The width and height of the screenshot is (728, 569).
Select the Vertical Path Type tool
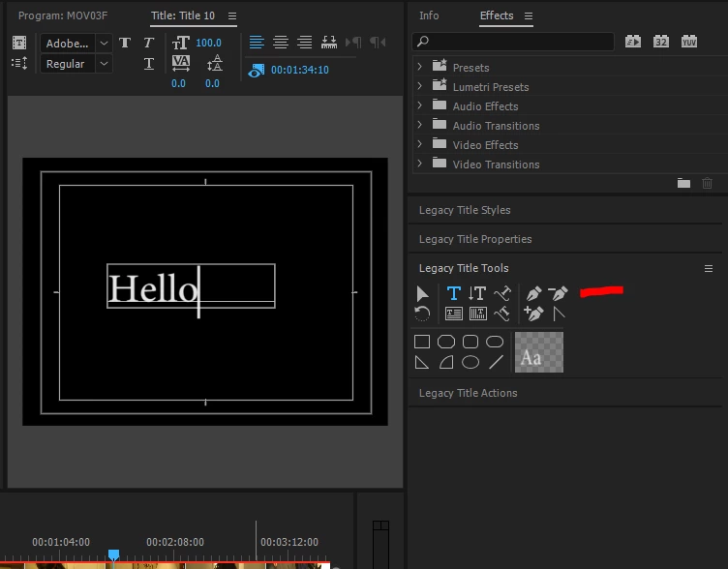pos(502,314)
